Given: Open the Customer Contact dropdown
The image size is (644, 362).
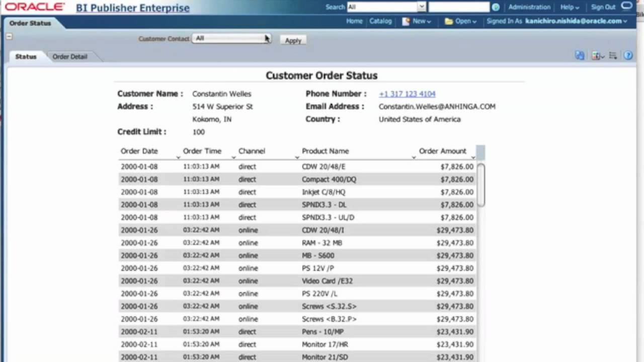Looking at the screenshot, I should coord(231,38).
